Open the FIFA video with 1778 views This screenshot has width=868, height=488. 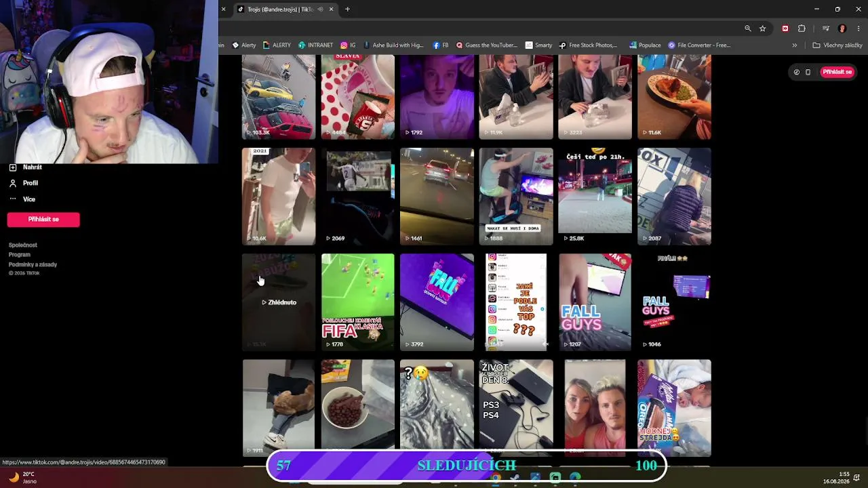(x=357, y=302)
